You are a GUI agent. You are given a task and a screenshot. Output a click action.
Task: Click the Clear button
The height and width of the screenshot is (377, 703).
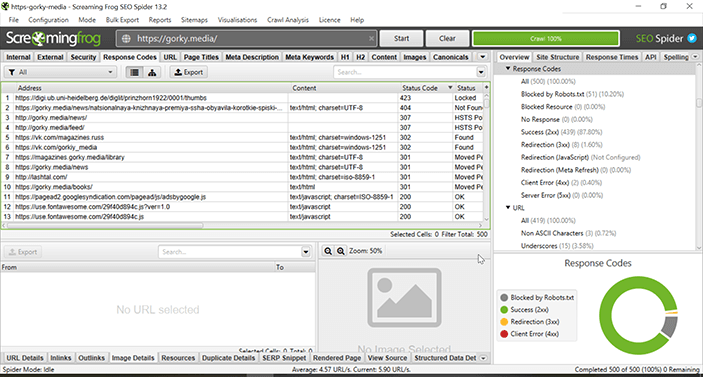(x=447, y=39)
